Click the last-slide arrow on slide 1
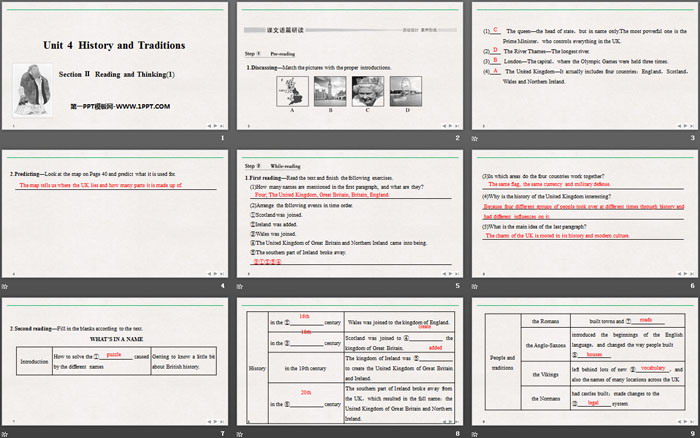Image resolution: width=700 pixels, height=438 pixels. coord(221,126)
